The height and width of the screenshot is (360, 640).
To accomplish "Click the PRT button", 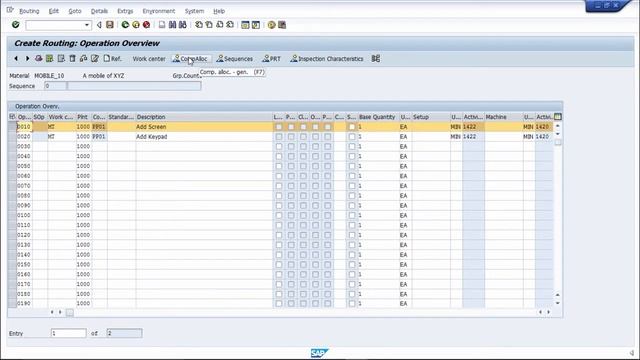I will point(272,59).
